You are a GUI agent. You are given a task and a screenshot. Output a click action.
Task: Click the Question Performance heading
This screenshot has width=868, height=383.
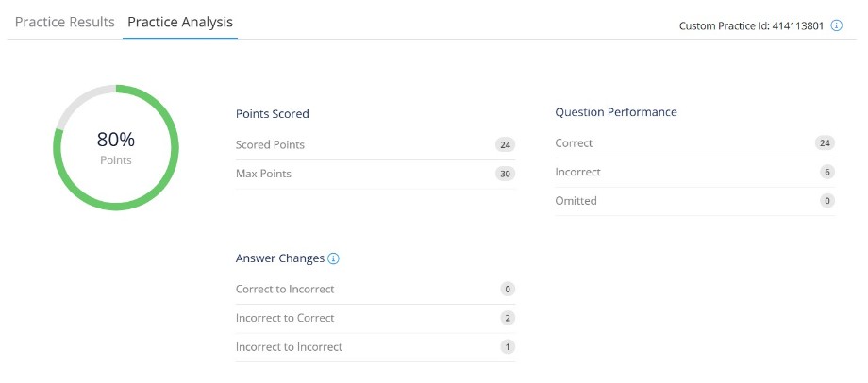[x=616, y=112]
